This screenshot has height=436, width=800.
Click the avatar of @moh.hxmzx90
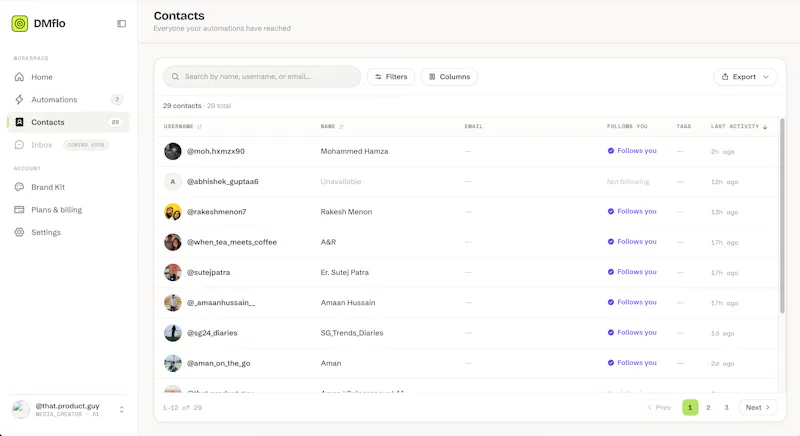(x=172, y=151)
